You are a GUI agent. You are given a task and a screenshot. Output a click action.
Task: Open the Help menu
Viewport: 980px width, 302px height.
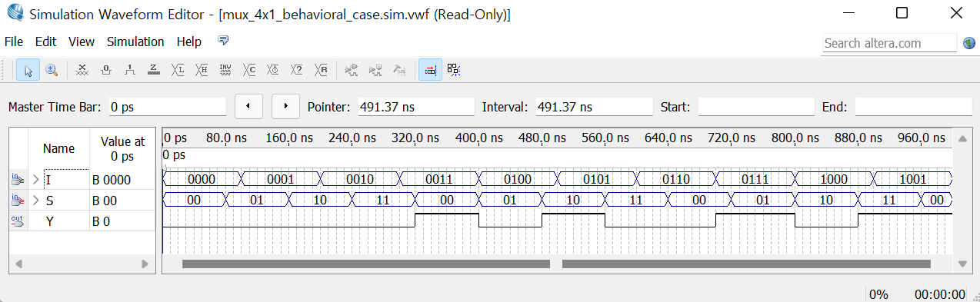189,41
